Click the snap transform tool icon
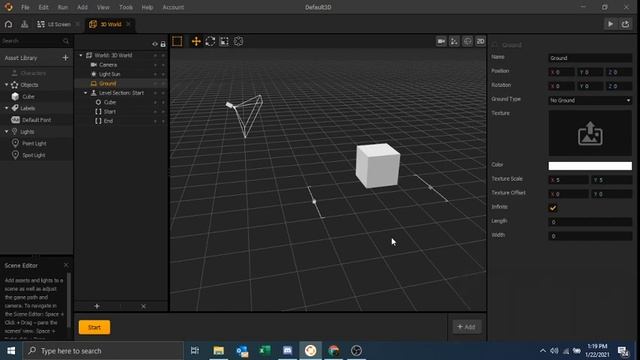 pos(238,41)
